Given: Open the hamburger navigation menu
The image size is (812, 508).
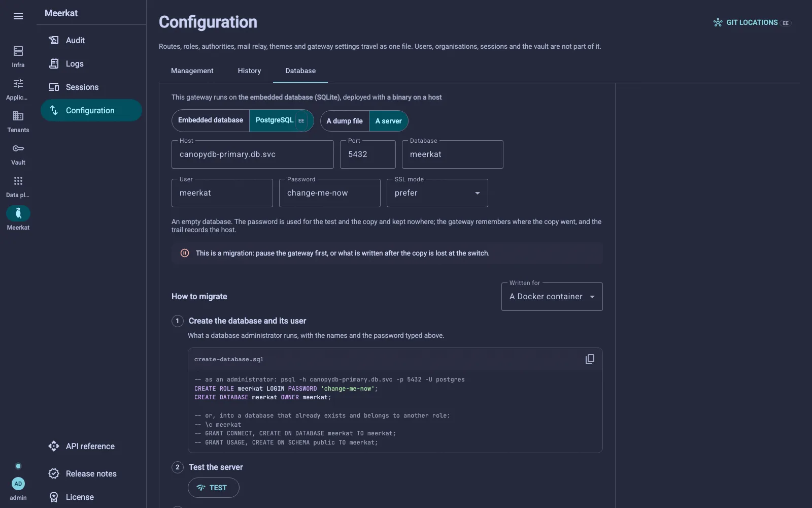Looking at the screenshot, I should [x=18, y=16].
